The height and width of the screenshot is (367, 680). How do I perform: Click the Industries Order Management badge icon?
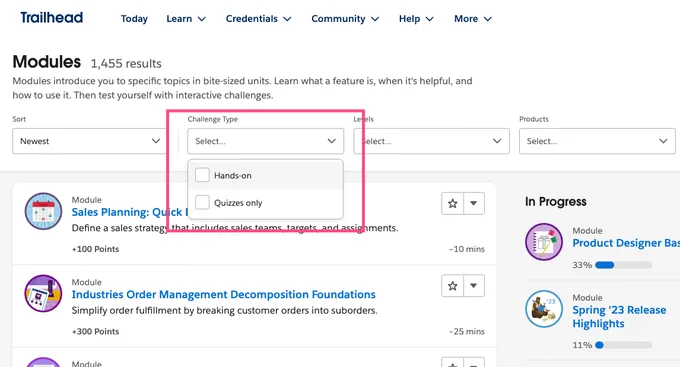coord(43,294)
